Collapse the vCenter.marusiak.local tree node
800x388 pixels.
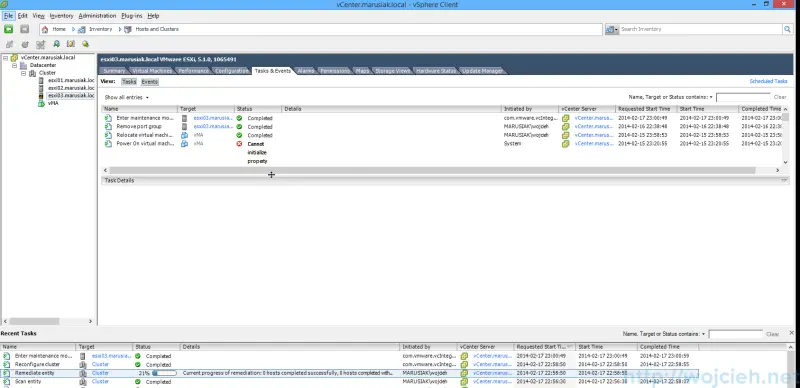[x=5, y=58]
